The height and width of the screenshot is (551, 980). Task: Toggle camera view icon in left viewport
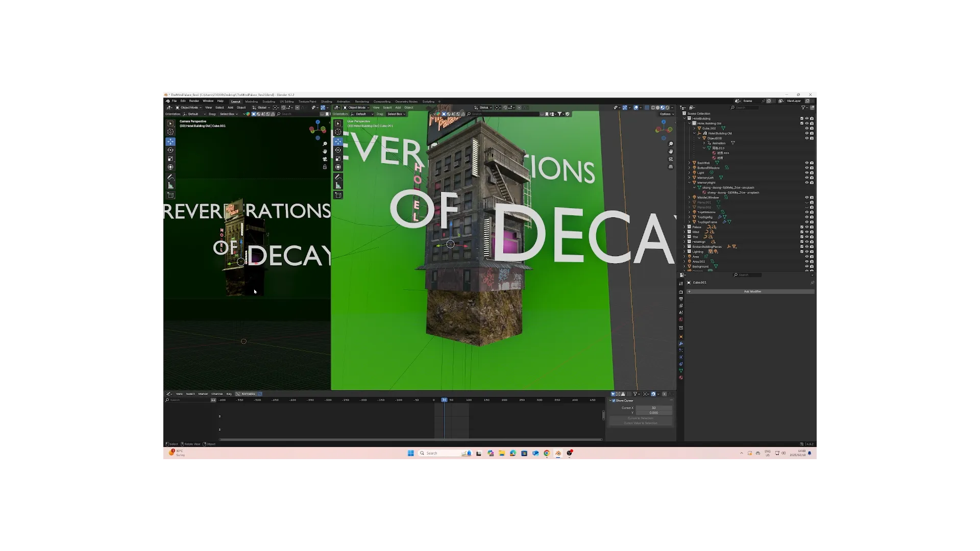coord(325,159)
